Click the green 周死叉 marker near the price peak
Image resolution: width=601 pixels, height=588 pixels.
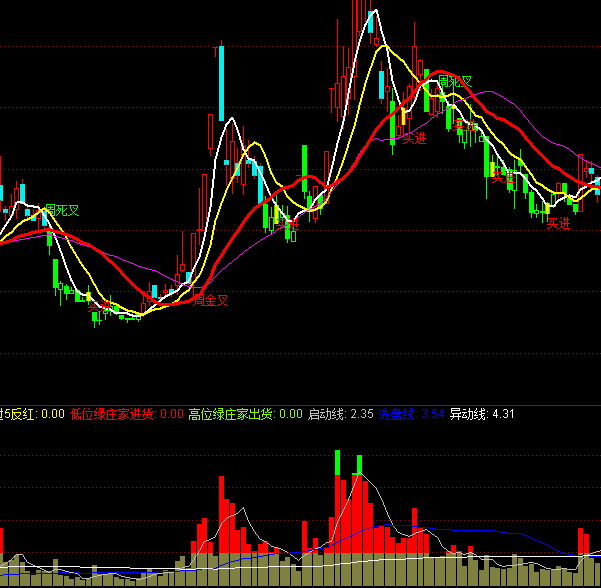pyautogui.click(x=455, y=82)
